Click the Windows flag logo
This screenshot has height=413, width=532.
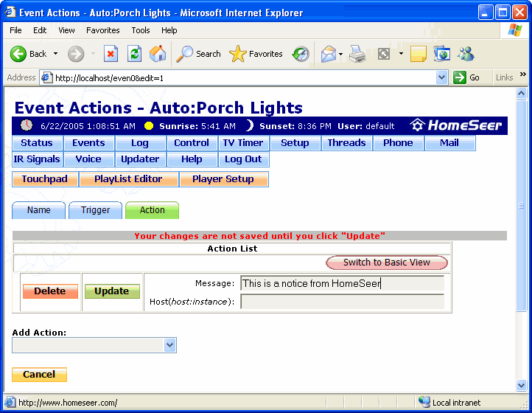click(515, 30)
